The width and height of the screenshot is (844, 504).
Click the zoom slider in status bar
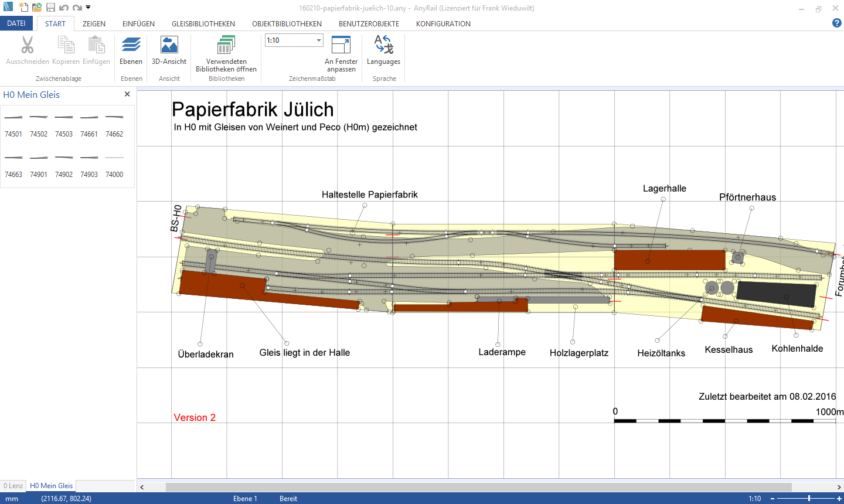pyautogui.click(x=809, y=498)
